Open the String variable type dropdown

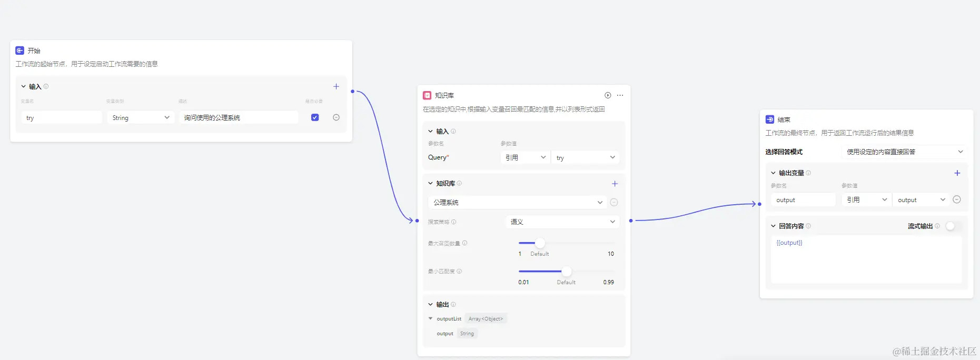point(141,117)
